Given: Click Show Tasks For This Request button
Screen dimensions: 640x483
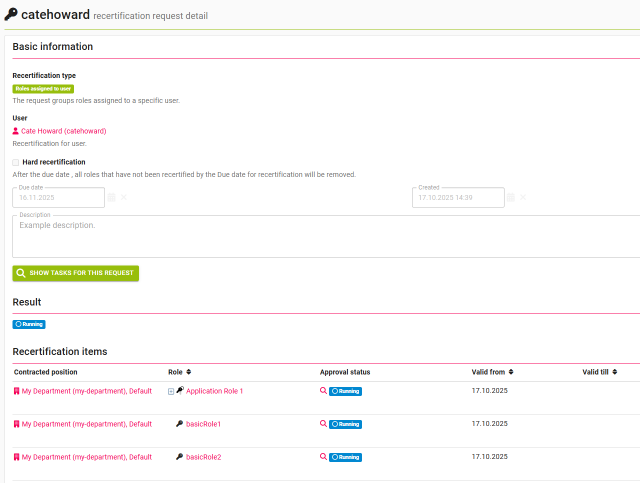Looking at the screenshot, I should 76,273.
